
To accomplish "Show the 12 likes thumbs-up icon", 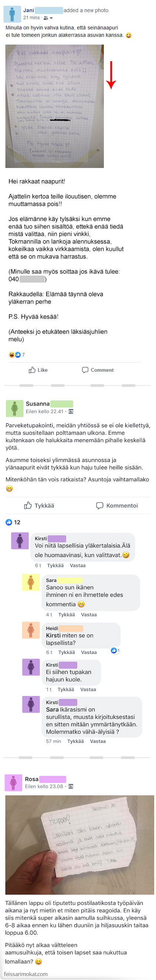I will [x=9, y=522].
